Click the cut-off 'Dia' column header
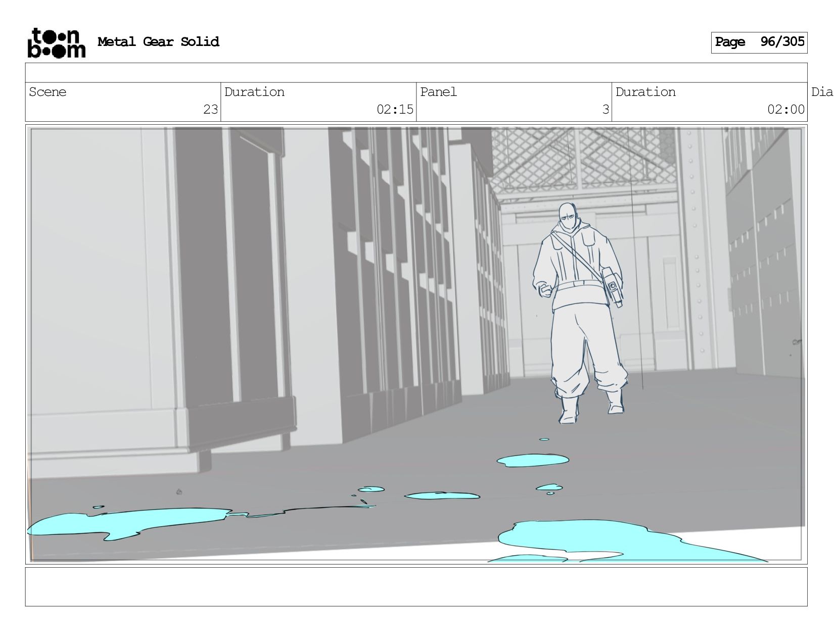This screenshot has width=834, height=644. tap(822, 92)
